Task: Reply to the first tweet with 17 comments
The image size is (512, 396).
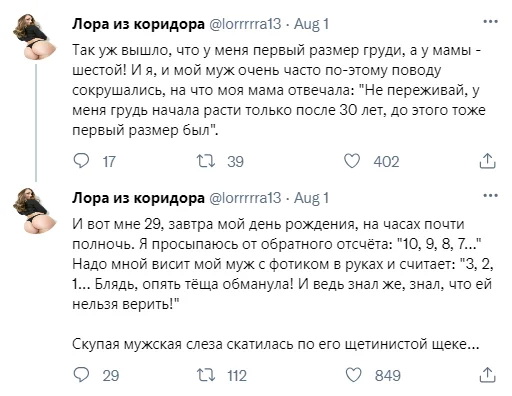Action: pyautogui.click(x=81, y=161)
